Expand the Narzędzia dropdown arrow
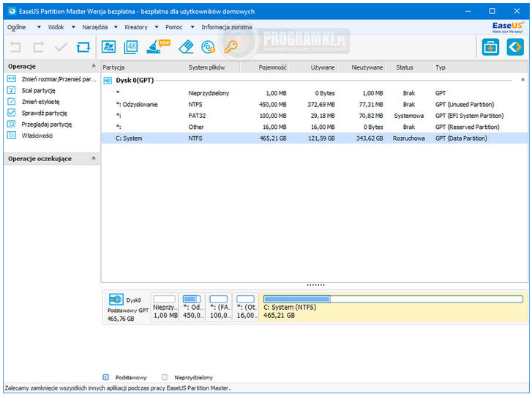The image size is (532, 397). tap(116, 27)
